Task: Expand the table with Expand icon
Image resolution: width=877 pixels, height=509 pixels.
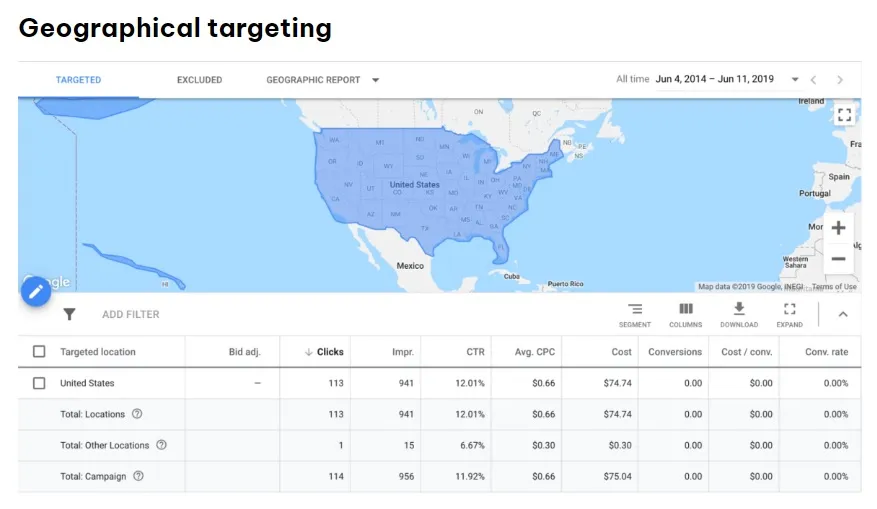Action: coord(789,315)
